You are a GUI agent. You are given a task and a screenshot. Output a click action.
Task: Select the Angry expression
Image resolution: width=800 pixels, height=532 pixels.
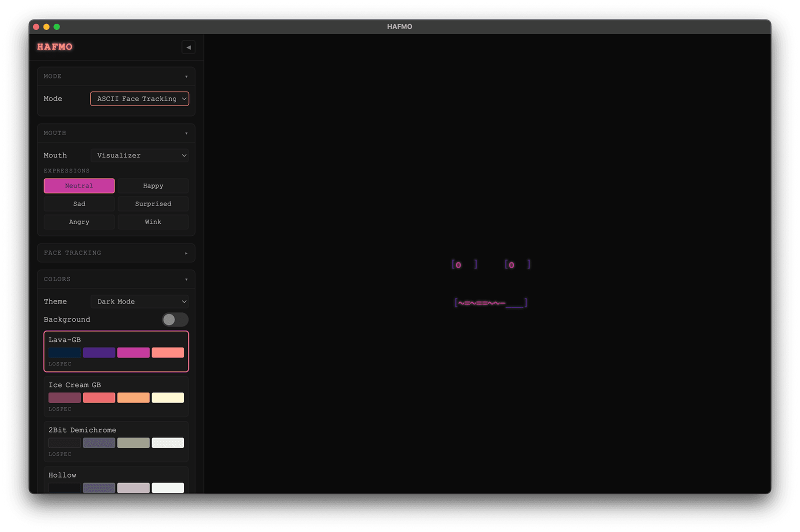79,222
